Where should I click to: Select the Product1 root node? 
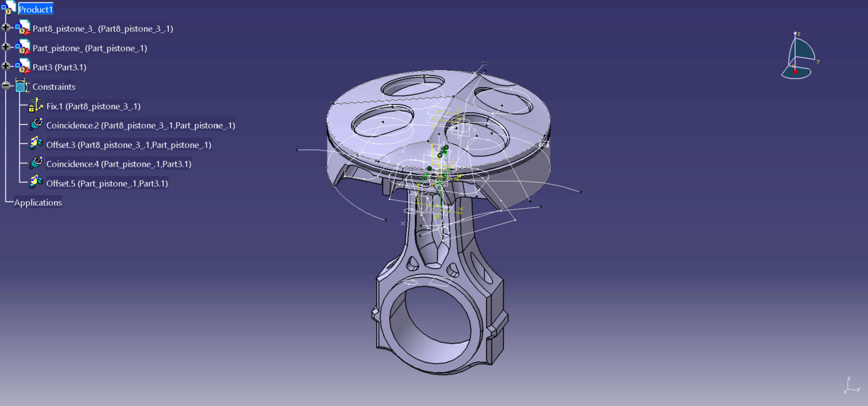click(x=36, y=10)
